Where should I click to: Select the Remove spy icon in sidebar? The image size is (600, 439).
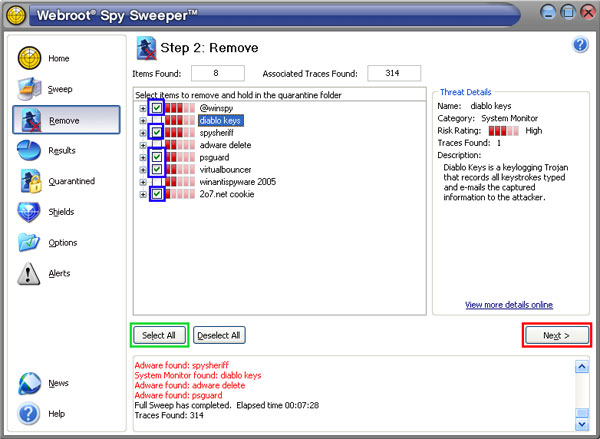pyautogui.click(x=31, y=120)
